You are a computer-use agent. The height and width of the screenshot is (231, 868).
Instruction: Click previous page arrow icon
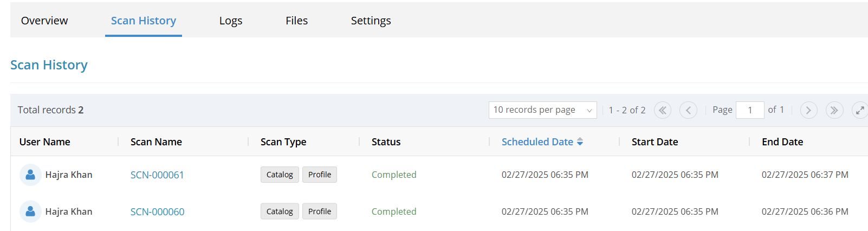point(688,110)
